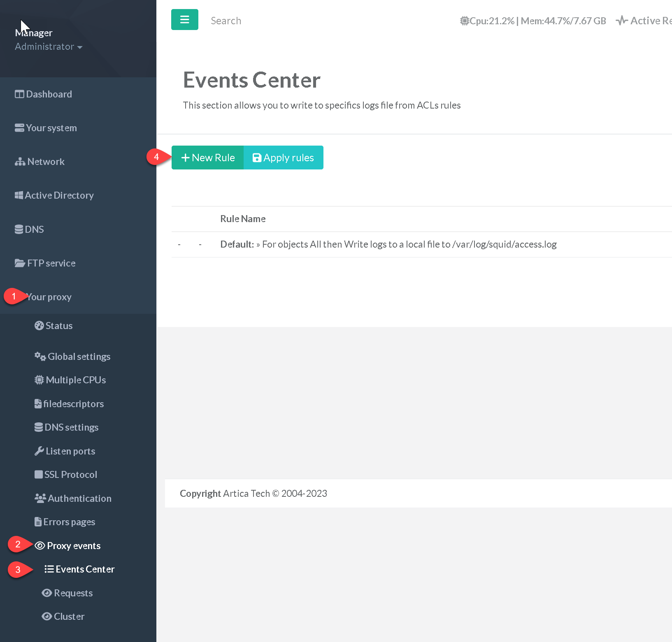Toggle sidebar with green hamburger button

click(184, 20)
